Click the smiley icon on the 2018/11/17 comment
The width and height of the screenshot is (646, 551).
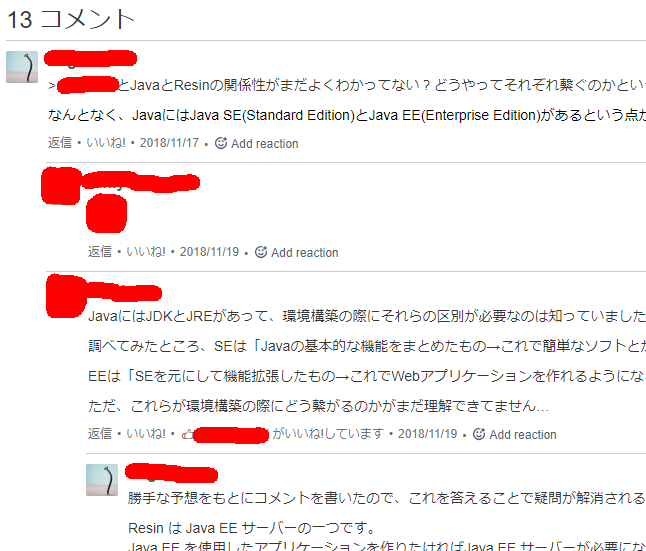pyautogui.click(x=221, y=143)
